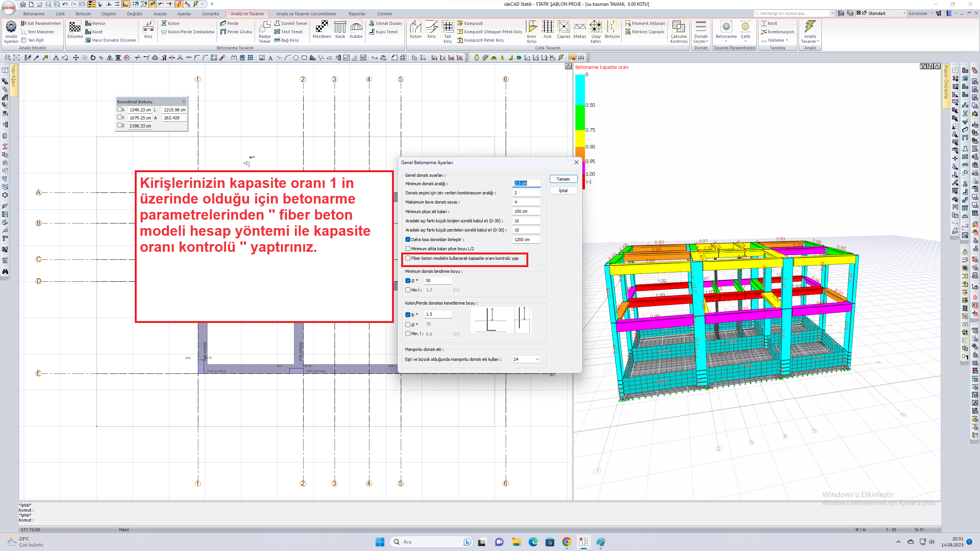Select the Kubbe dome tool
Viewport: 980px width, 551px height.
356,30
